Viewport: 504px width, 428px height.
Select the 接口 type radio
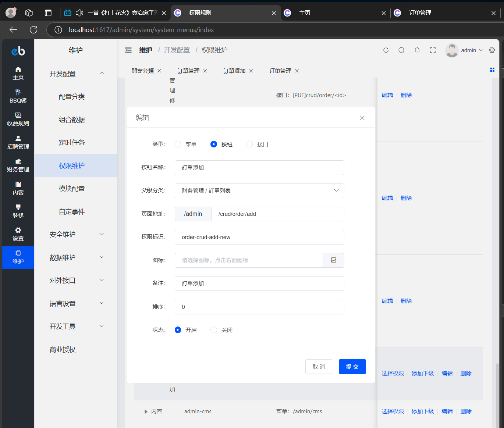pos(250,144)
